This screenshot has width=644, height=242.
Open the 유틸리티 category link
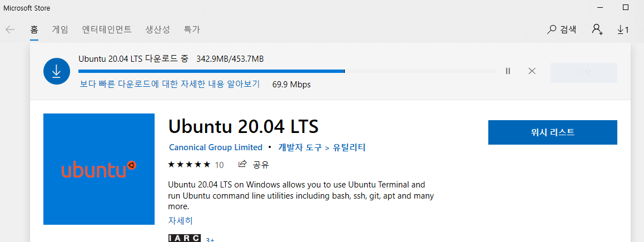click(x=349, y=147)
